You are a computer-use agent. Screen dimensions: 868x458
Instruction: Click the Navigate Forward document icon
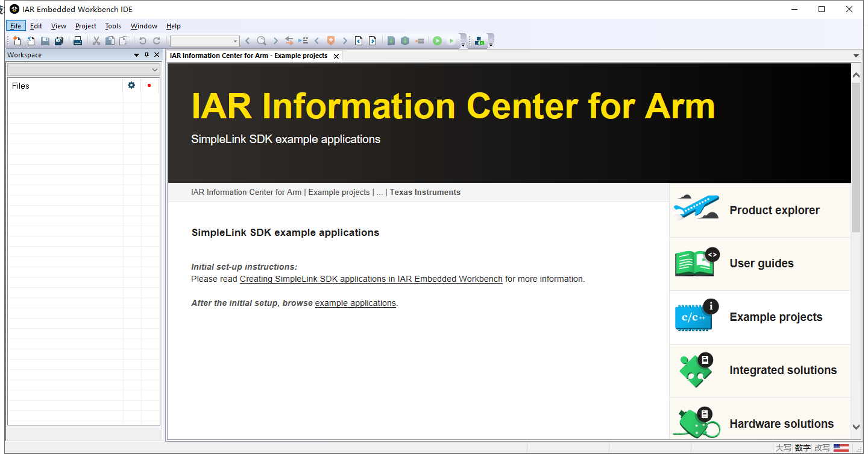[x=373, y=41]
